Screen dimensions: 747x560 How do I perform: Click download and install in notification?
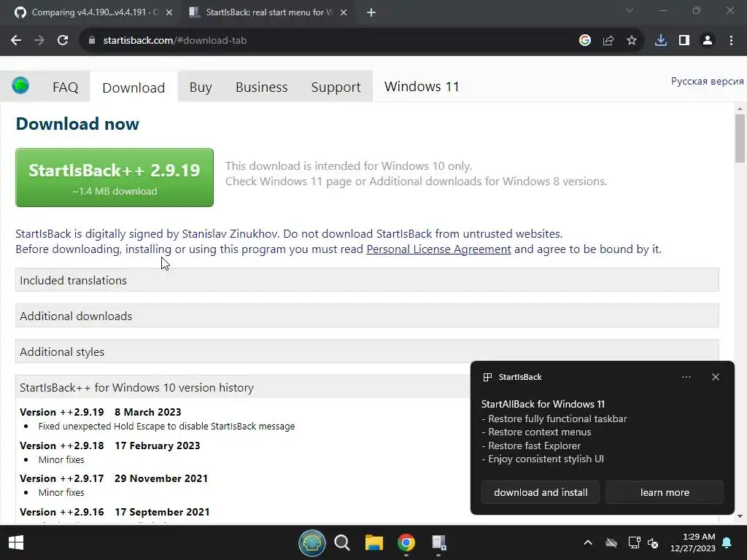[541, 492]
